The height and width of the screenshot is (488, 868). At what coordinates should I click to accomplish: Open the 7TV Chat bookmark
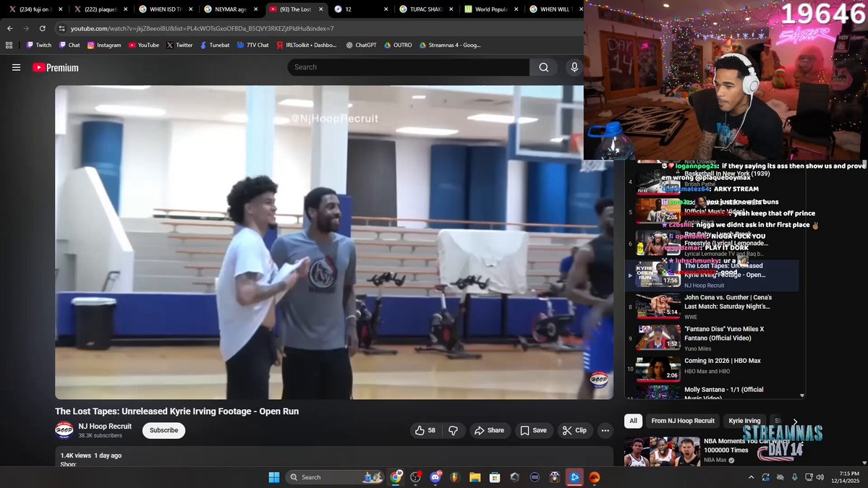252,45
